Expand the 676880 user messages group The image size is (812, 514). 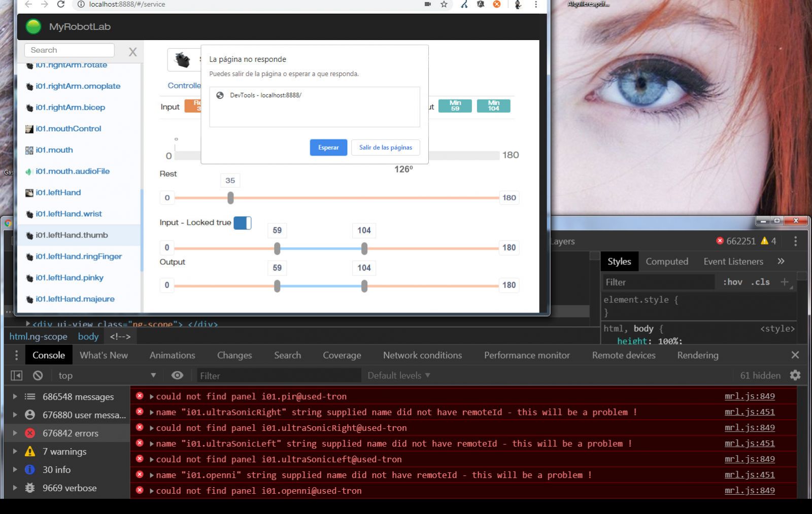pos(15,415)
